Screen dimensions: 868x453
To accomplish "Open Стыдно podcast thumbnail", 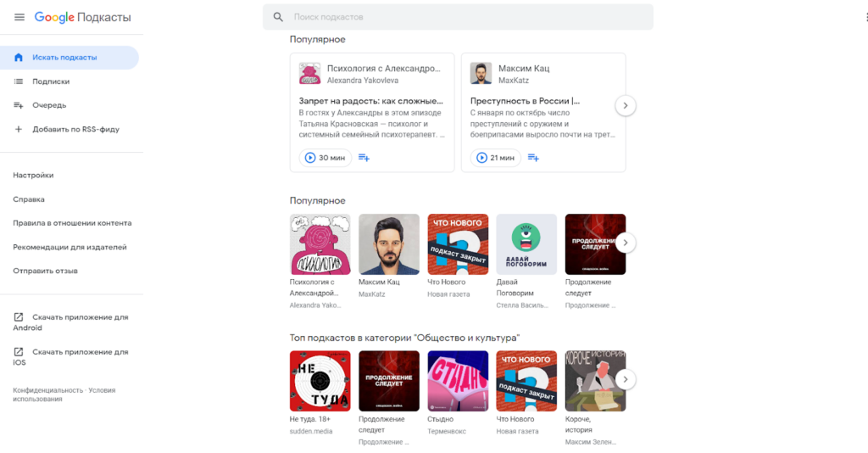I will click(x=458, y=381).
